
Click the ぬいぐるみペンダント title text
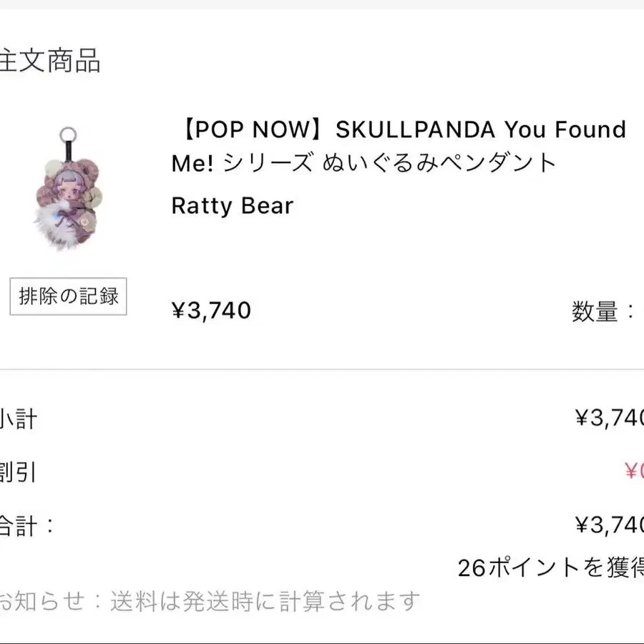point(439,163)
